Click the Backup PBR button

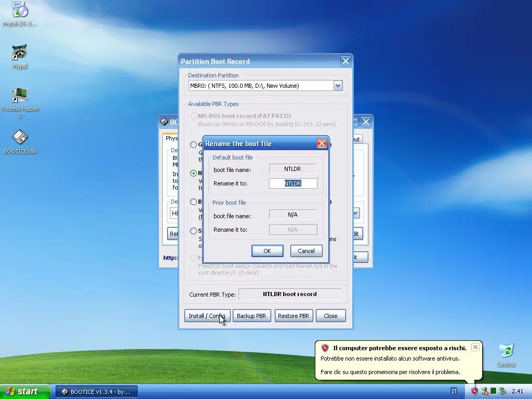(x=251, y=315)
